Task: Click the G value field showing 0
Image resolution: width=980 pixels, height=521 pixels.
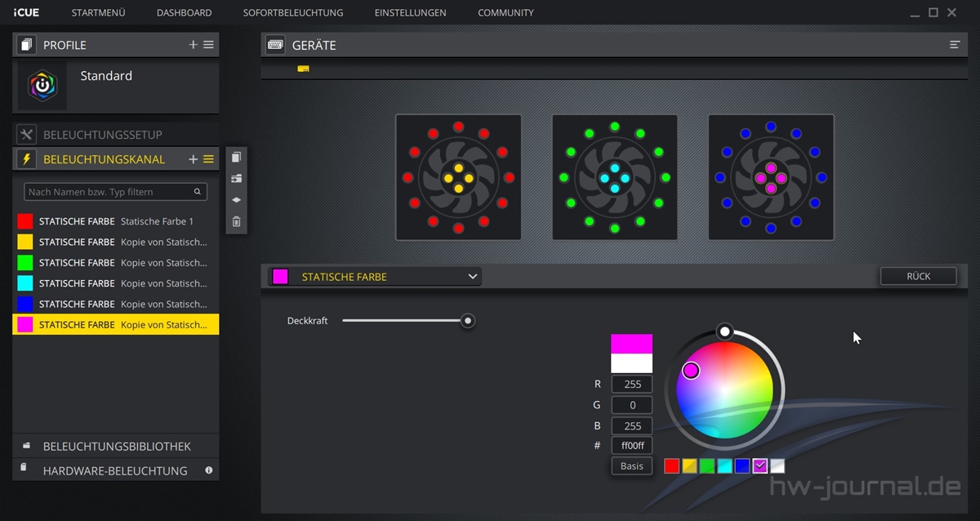Action: (632, 405)
